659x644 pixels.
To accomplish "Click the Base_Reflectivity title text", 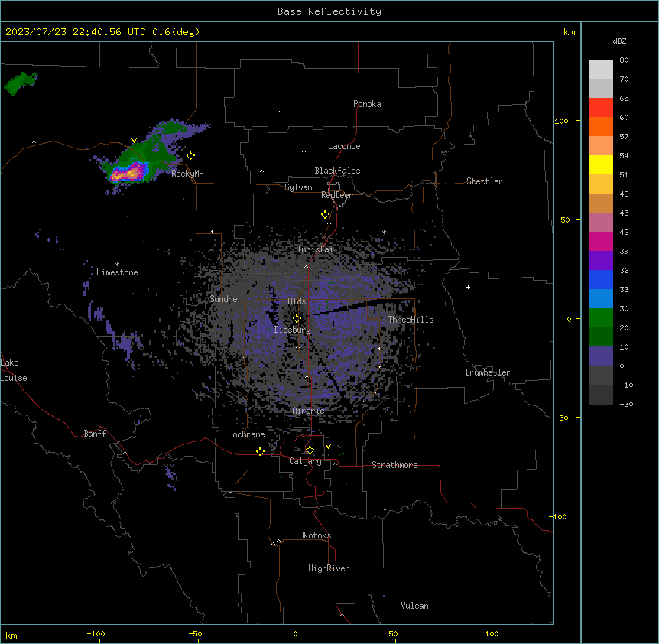I will tap(329, 11).
